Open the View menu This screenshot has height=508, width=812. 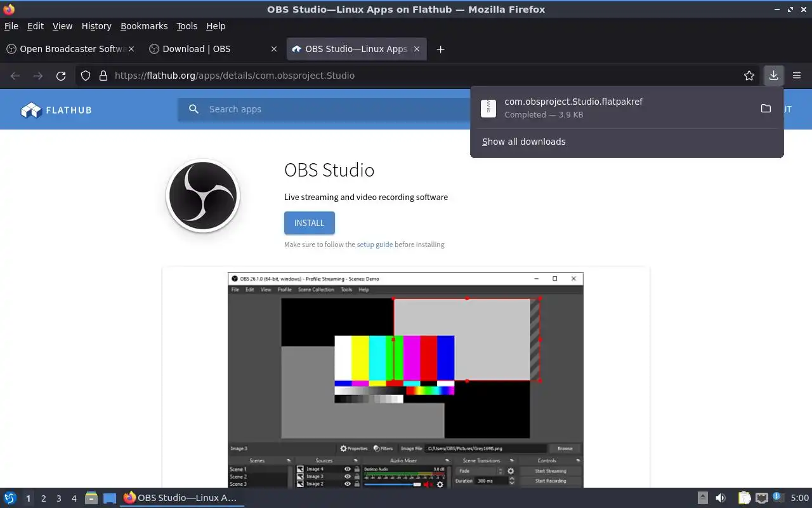pyautogui.click(x=62, y=26)
